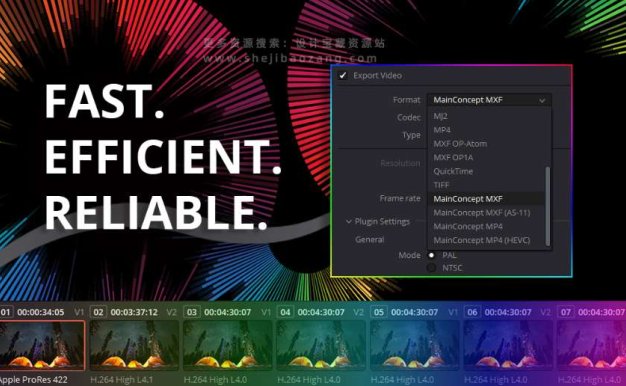Click the Frame rate field label
Viewport: 626px width, 386px height.
point(400,198)
